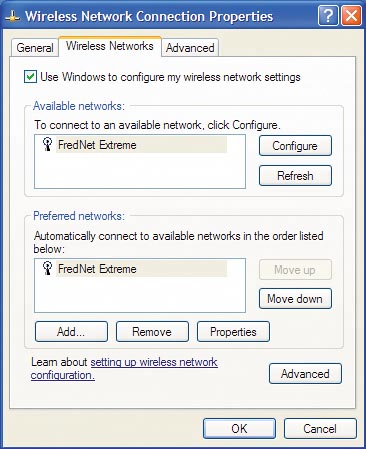Open the Advanced tab
366x449 pixels.
[190, 48]
